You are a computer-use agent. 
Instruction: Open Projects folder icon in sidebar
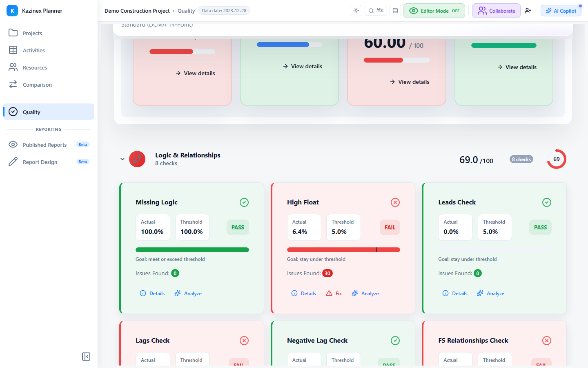click(x=13, y=33)
